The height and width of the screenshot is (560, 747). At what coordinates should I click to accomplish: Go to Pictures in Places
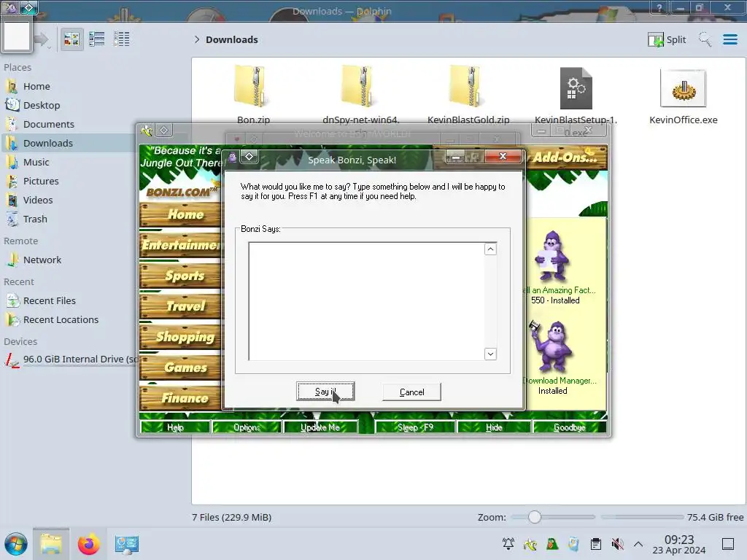pyautogui.click(x=41, y=182)
